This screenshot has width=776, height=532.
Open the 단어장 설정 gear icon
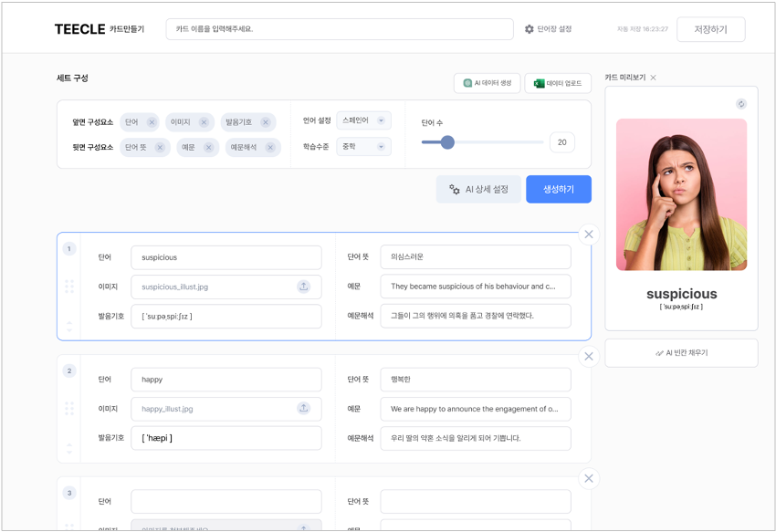pyautogui.click(x=530, y=28)
